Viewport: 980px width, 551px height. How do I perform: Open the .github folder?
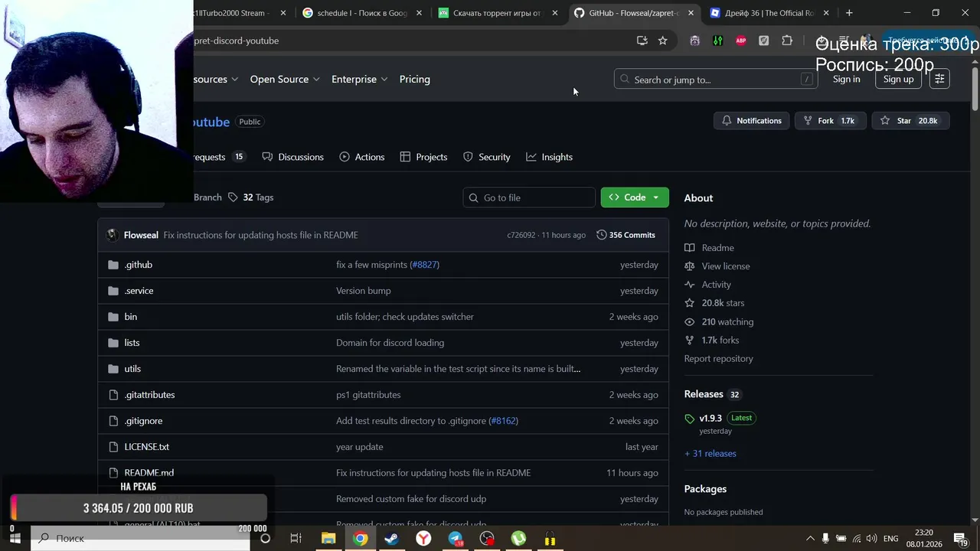tap(138, 265)
